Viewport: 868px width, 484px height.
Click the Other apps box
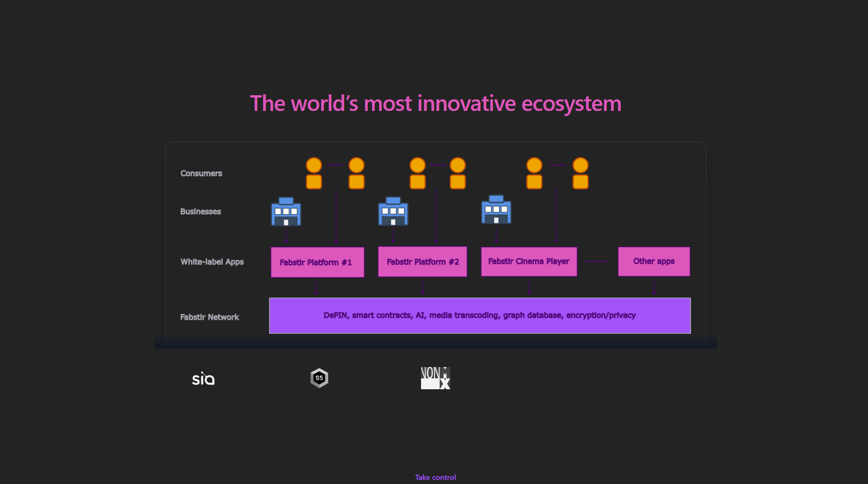click(x=654, y=262)
